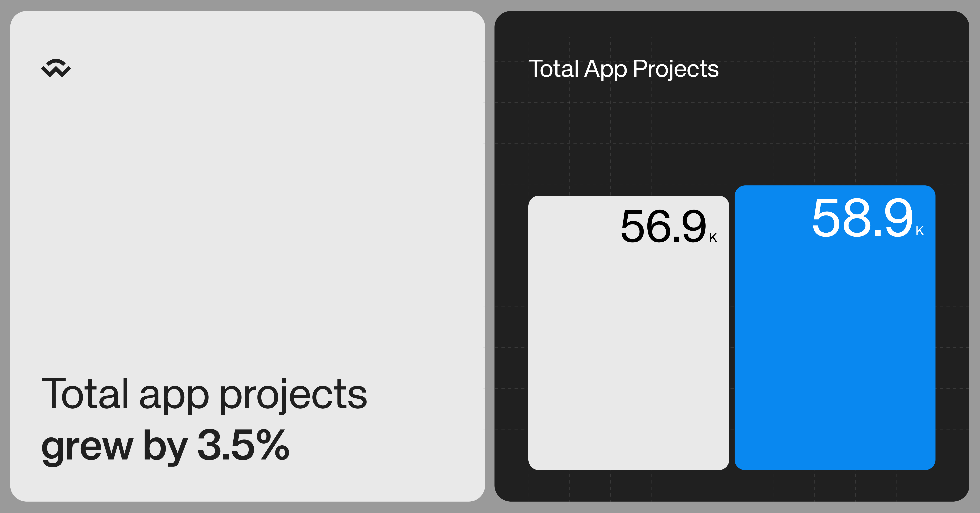Click the word "Projects" in the chart title
This screenshot has width=980, height=513.
tap(676, 69)
